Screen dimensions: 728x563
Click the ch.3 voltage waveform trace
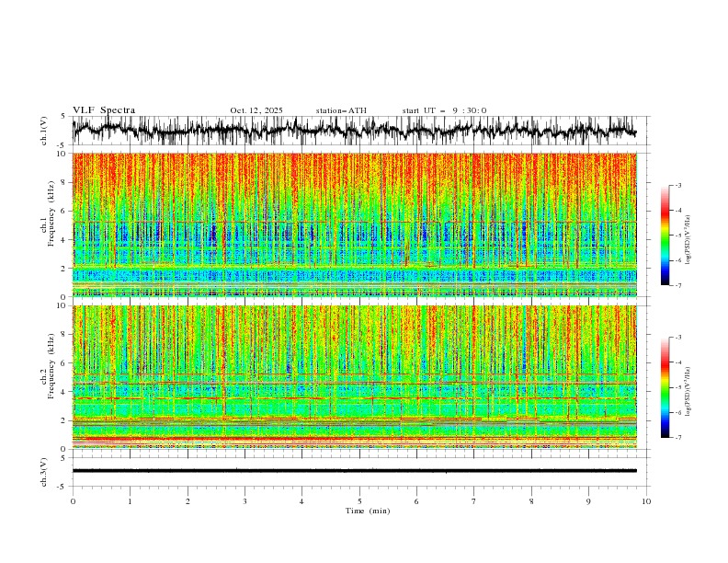click(355, 471)
